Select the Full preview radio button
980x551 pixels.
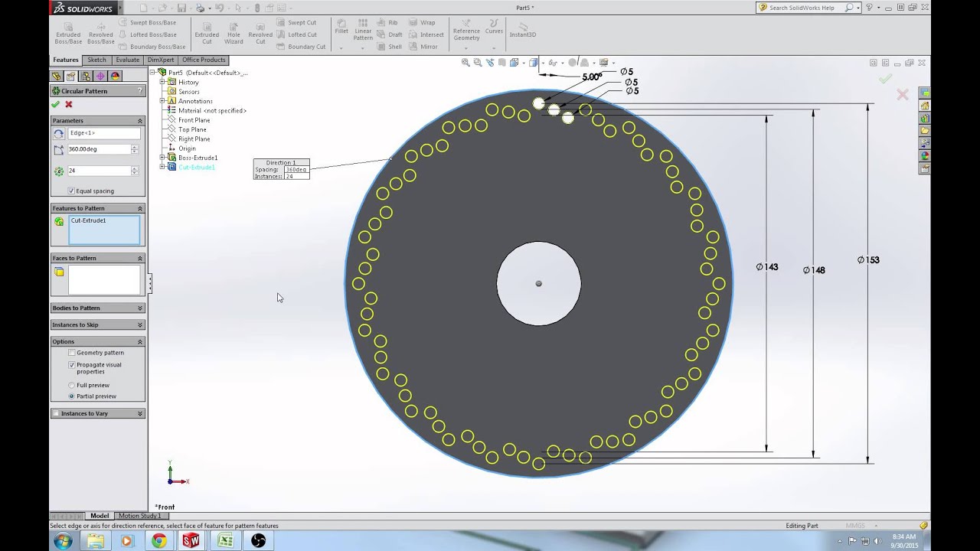tap(71, 385)
